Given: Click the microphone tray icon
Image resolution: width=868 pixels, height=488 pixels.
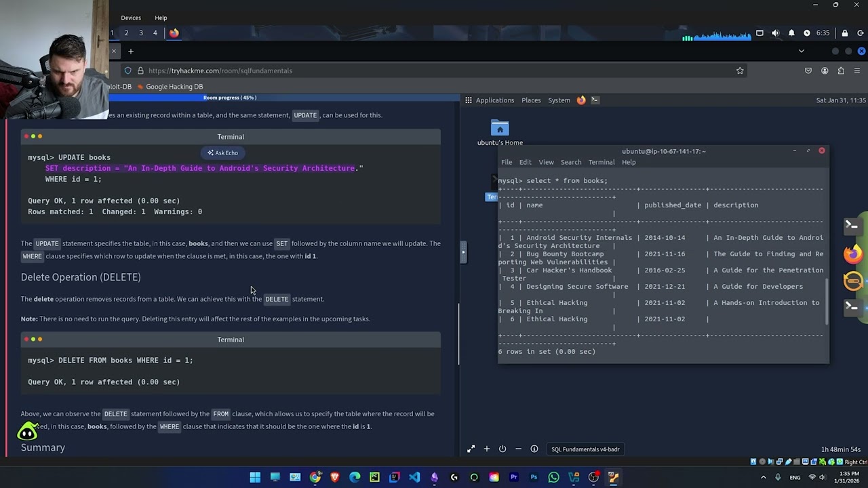Looking at the screenshot, I should click(778, 477).
